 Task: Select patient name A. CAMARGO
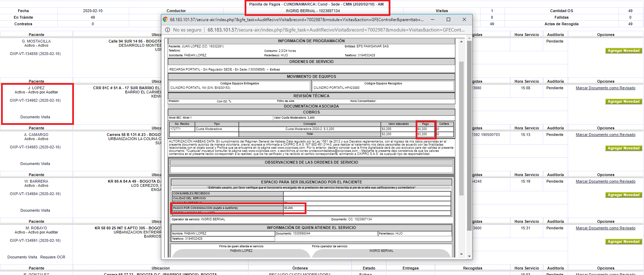36,135
